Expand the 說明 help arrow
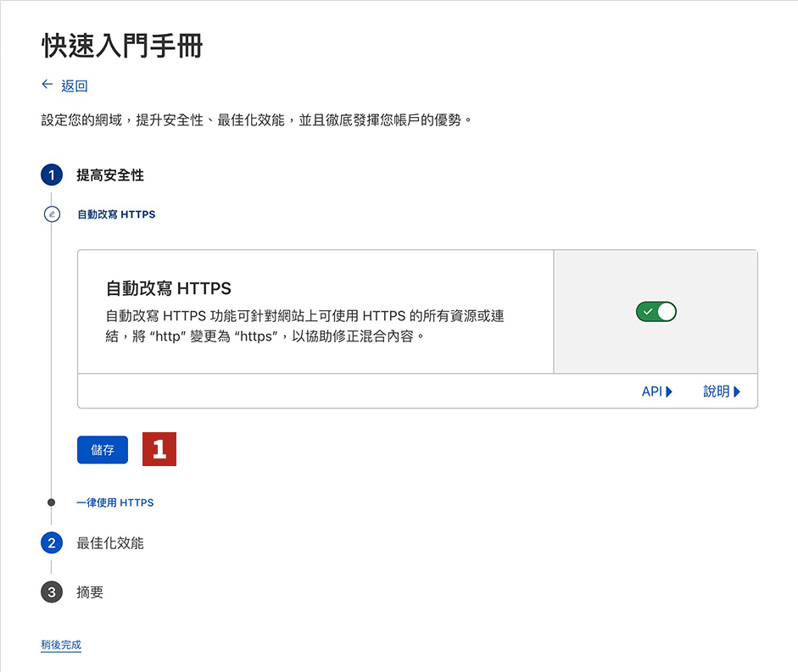 coord(737,392)
